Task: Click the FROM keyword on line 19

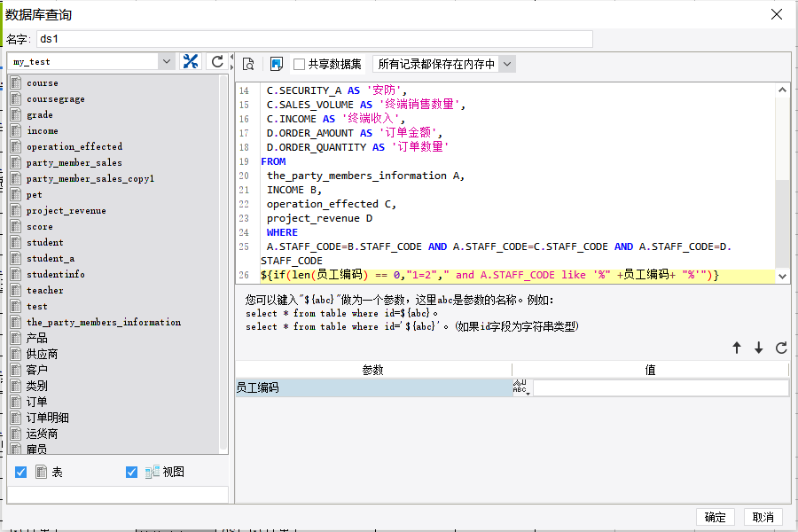Action: (273, 161)
